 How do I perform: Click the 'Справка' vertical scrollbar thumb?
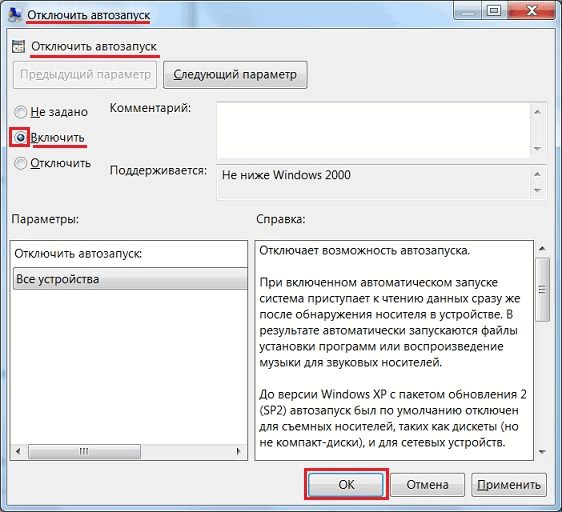(542, 290)
